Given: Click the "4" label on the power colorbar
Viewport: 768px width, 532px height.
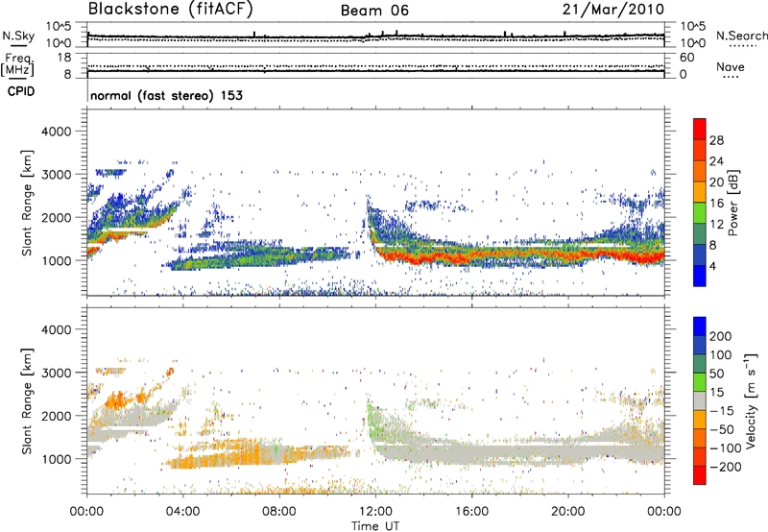Looking at the screenshot, I should (712, 266).
